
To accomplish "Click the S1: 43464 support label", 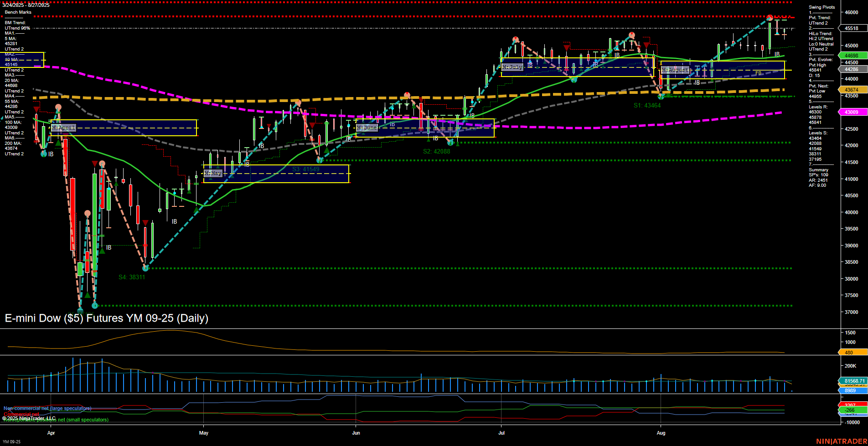I will 647,105.
